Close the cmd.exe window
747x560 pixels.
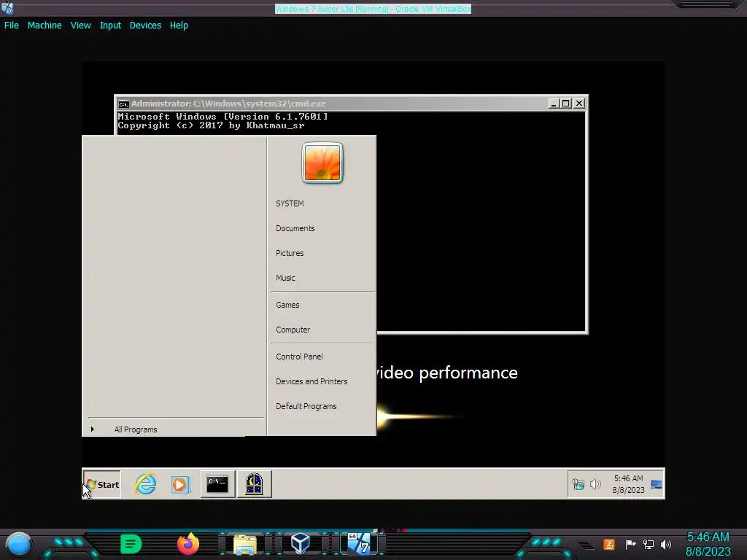point(578,104)
